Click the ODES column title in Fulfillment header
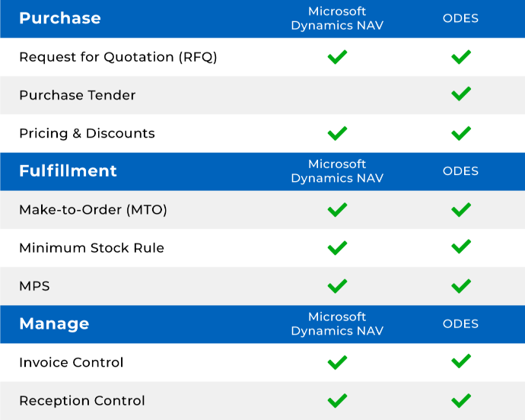Screen dimensions: 525x420 (461, 171)
